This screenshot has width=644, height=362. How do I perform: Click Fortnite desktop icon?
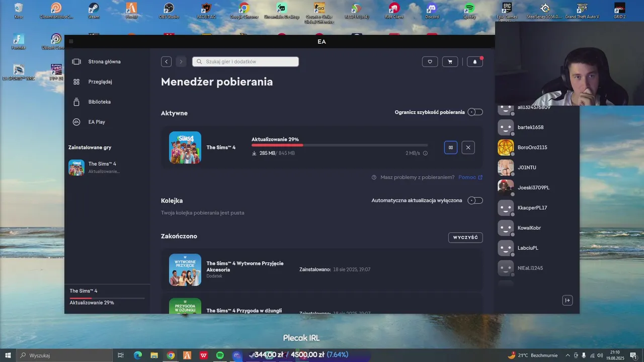point(19,42)
